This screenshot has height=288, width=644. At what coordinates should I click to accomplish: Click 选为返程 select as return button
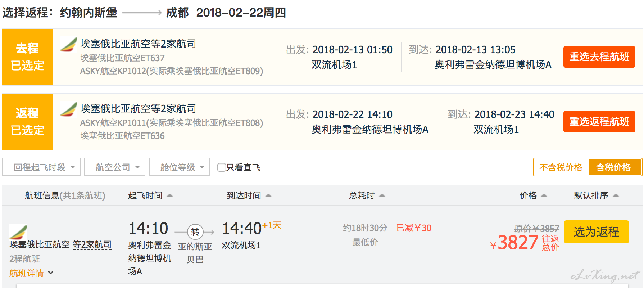pyautogui.click(x=596, y=232)
